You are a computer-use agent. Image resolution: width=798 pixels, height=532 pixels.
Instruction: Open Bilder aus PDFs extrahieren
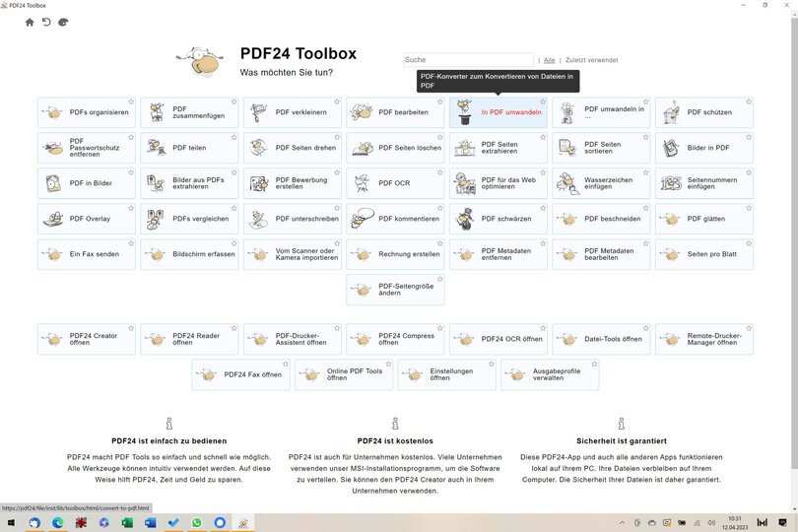(189, 183)
